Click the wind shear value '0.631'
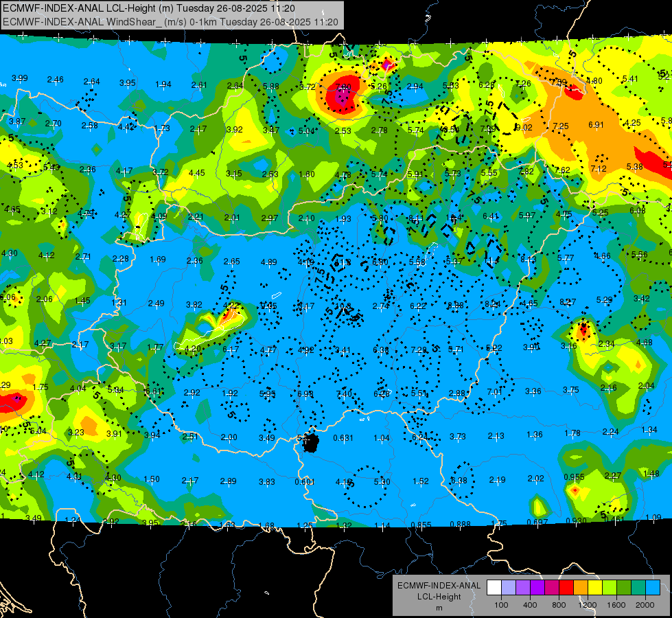This screenshot has height=618, width=672. point(343,438)
